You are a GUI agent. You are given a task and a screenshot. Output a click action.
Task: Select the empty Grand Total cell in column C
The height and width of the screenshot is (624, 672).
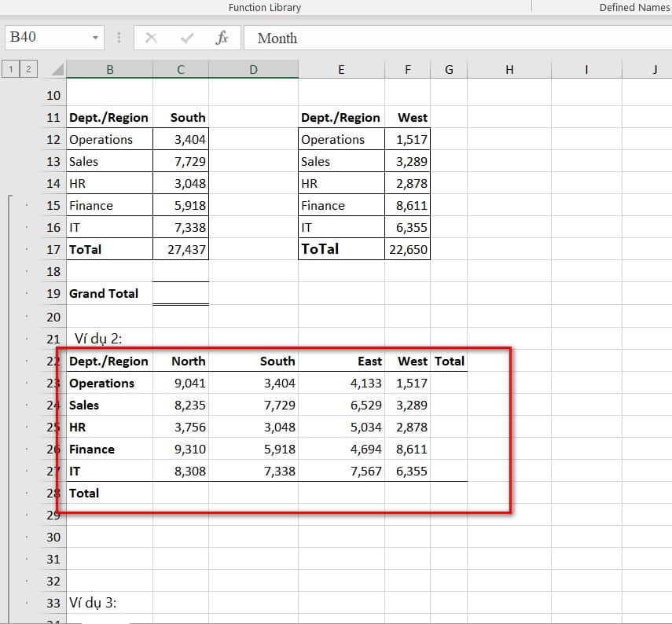181,293
